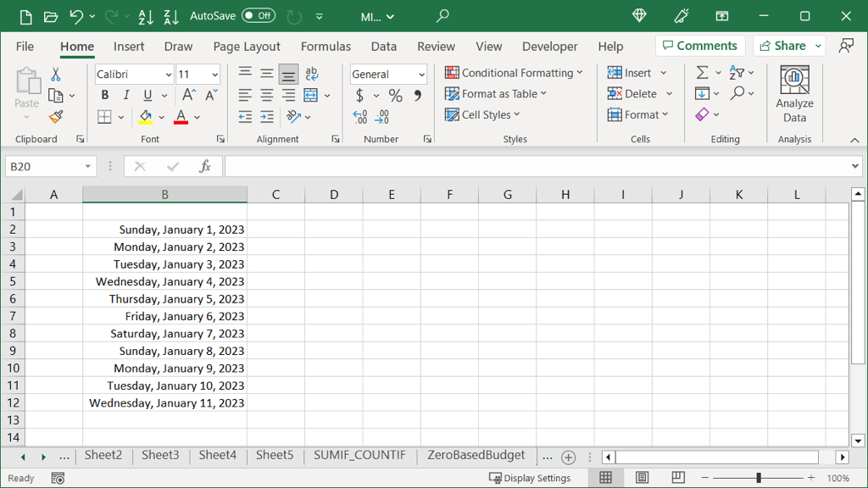Image resolution: width=868 pixels, height=488 pixels.
Task: Click the Comments button
Action: 700,46
